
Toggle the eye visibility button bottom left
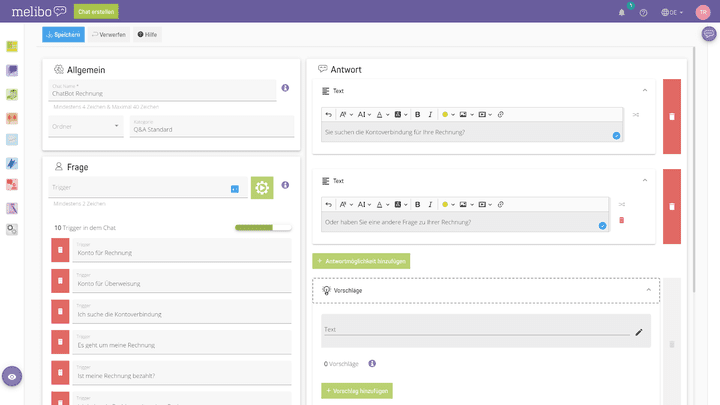[11, 376]
